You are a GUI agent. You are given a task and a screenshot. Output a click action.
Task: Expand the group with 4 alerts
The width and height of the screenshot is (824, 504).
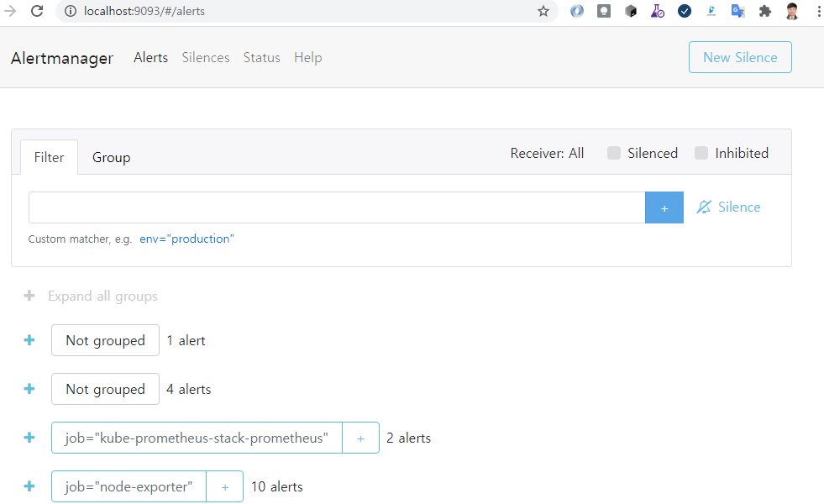point(29,389)
